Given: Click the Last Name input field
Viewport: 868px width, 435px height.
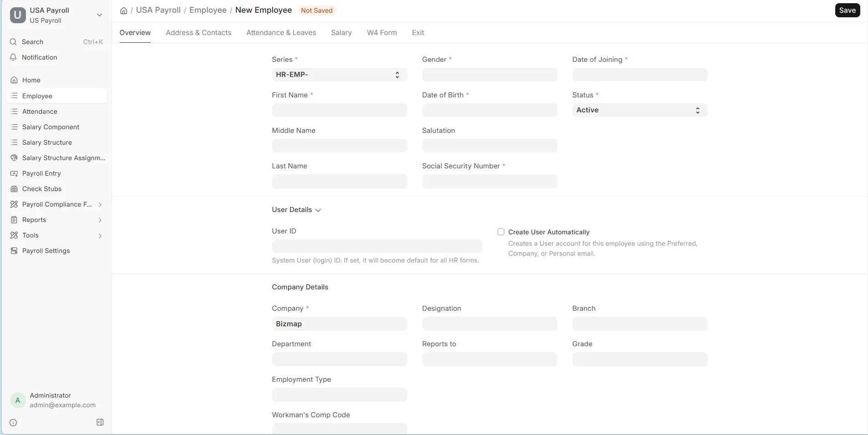Looking at the screenshot, I should point(340,181).
